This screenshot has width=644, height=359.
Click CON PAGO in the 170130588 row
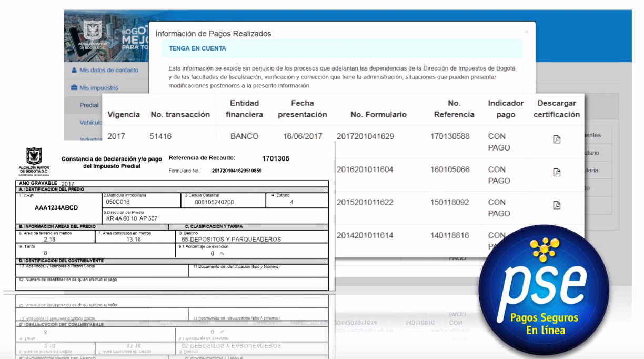pyautogui.click(x=499, y=142)
